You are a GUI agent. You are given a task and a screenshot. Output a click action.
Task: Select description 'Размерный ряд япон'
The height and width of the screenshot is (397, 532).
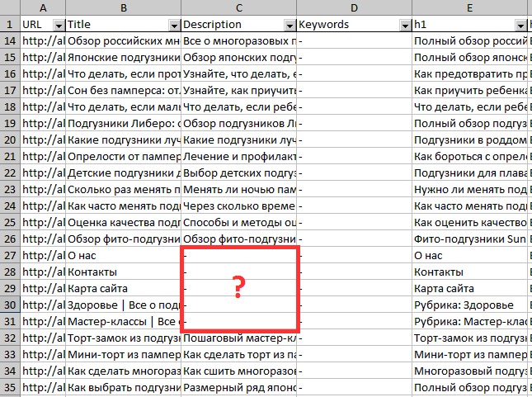tap(239, 387)
